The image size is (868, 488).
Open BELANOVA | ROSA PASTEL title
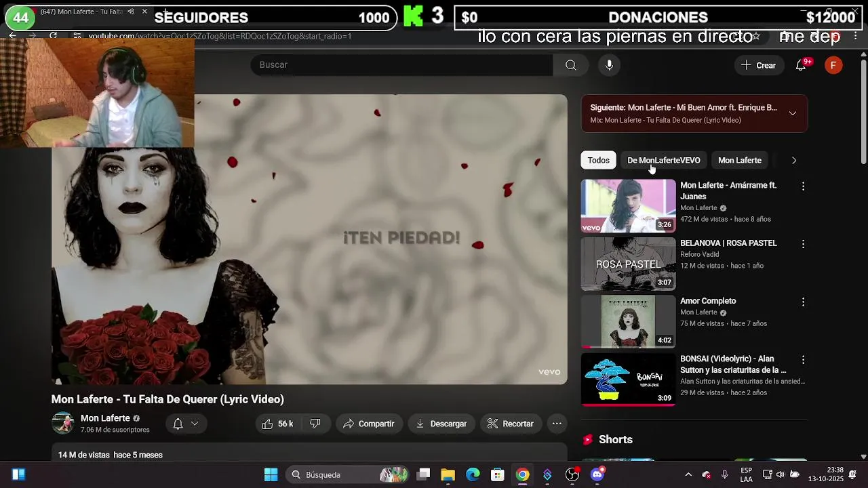[728, 243]
